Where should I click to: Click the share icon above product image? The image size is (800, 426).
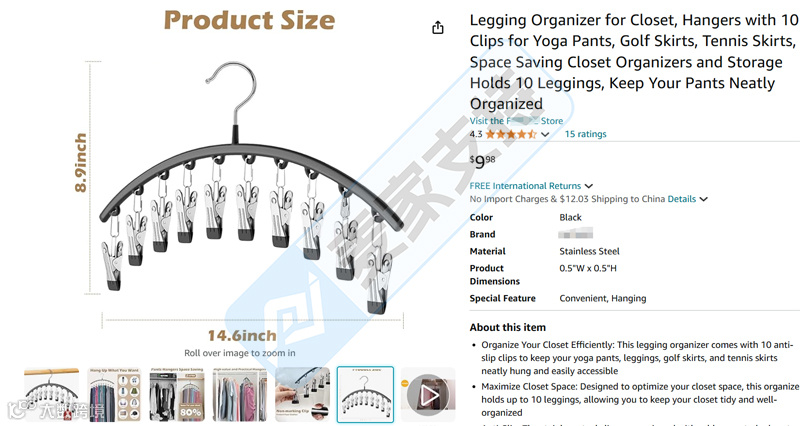tap(438, 28)
